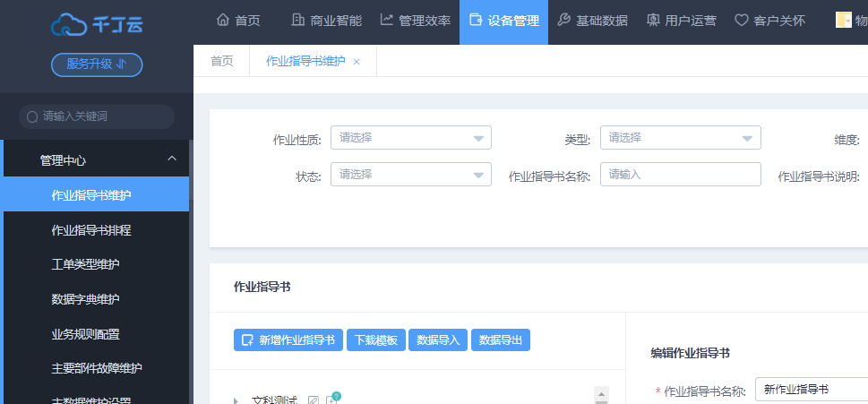This screenshot has width=868, height=404.
Task: Click the 客户关怀 heart icon
Action: pos(741,21)
